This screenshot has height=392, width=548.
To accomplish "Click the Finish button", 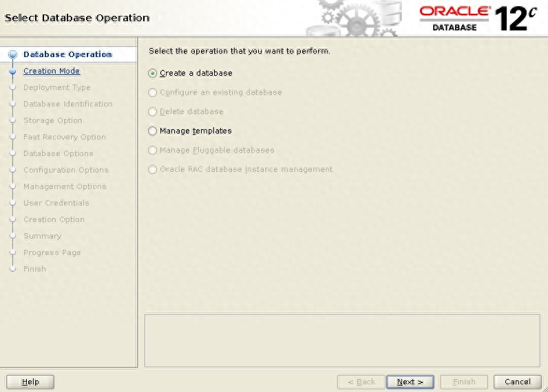I will coord(463,382).
